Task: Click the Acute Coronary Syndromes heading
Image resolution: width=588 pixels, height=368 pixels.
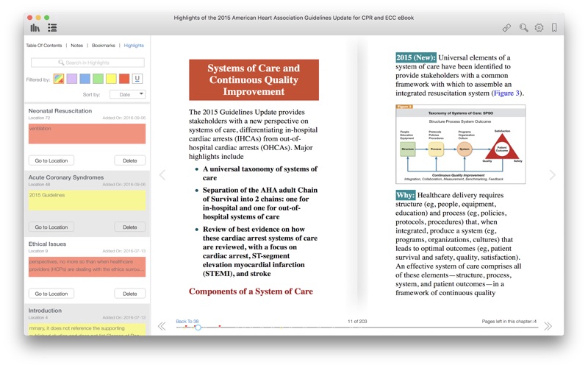Action: coord(66,177)
